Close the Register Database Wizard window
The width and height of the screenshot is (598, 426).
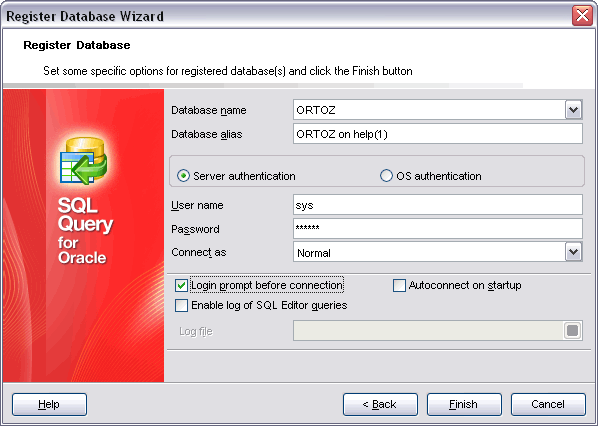(582, 16)
